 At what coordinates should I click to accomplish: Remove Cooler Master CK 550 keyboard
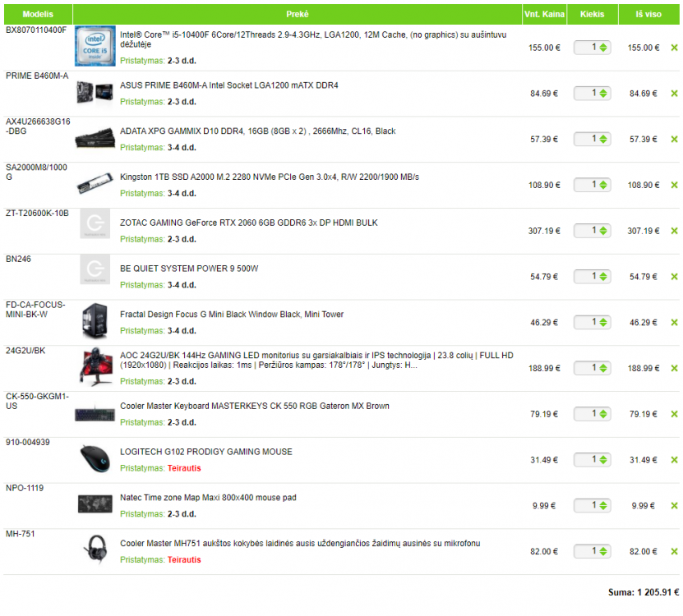coord(674,414)
